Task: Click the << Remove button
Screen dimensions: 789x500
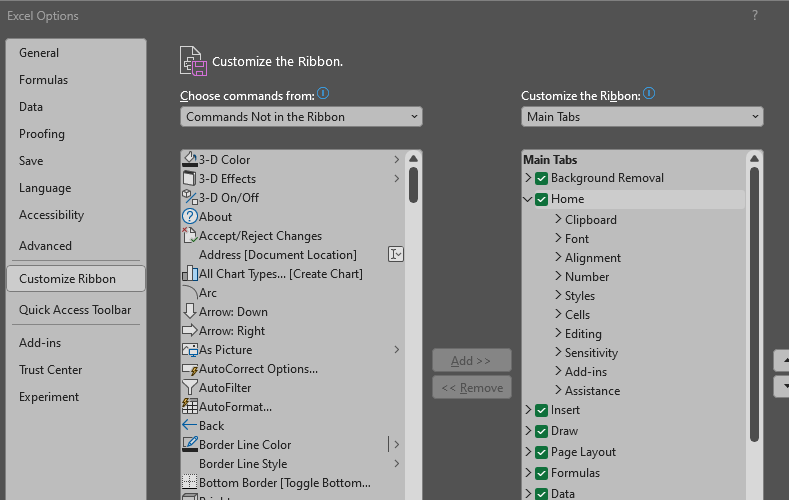Action: 471,388
